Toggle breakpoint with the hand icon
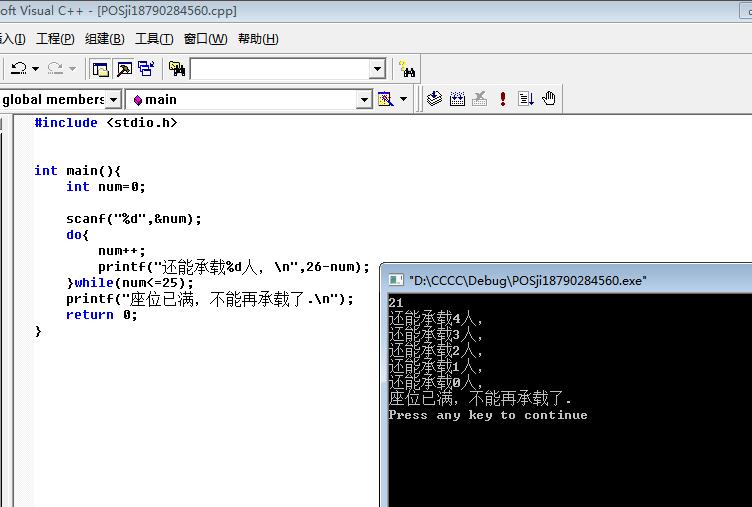 coord(549,98)
